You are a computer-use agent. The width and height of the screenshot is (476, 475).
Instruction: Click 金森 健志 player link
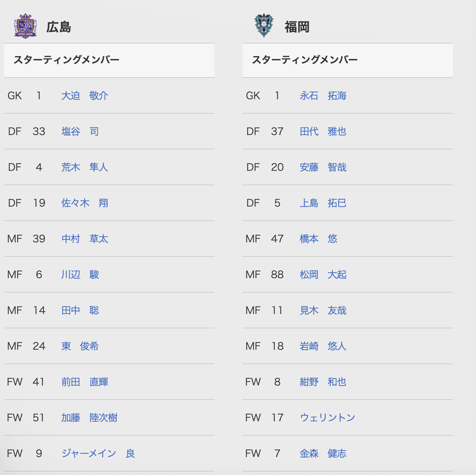(323, 453)
